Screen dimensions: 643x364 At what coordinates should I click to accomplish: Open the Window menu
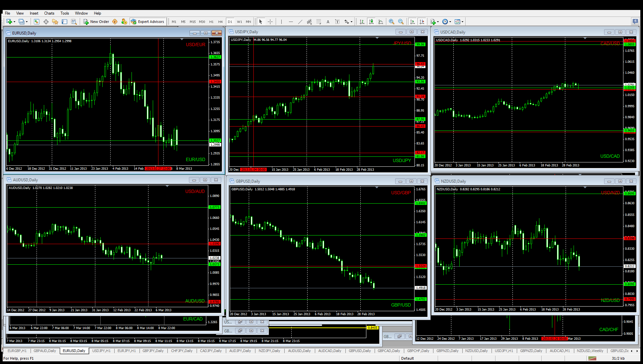[81, 13]
